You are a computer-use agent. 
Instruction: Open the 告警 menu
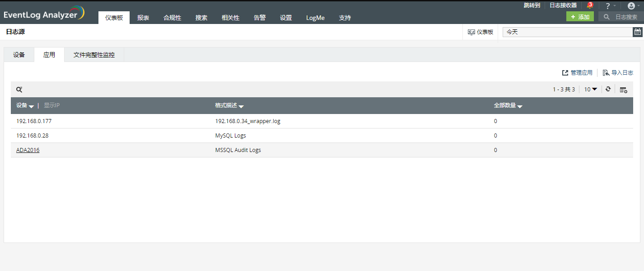260,18
